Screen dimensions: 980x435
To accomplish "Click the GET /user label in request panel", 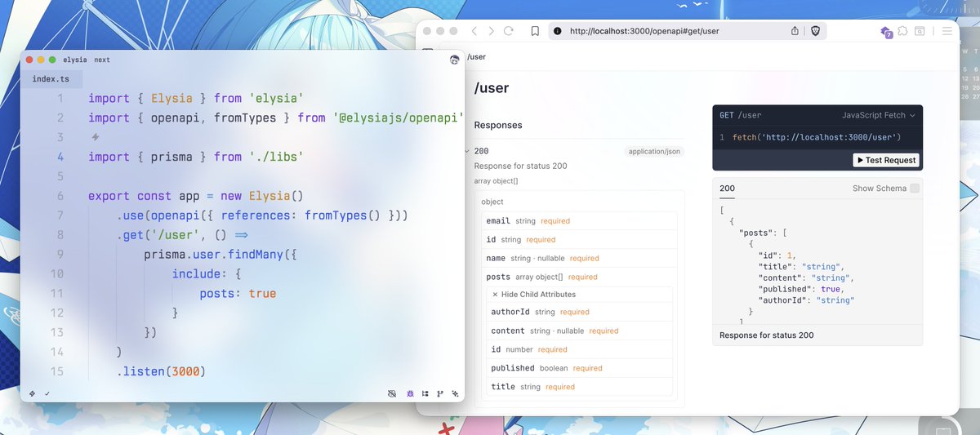I will click(x=741, y=116).
